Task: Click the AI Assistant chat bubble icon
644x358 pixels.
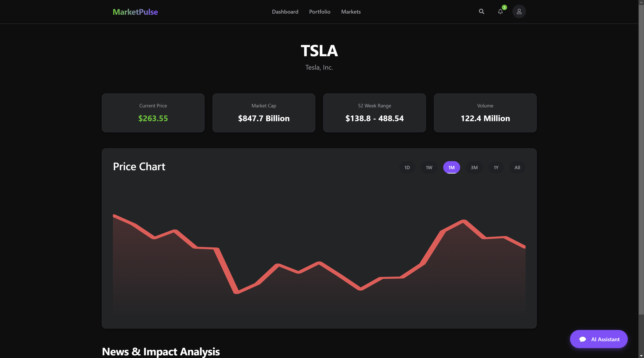Action: [582, 339]
